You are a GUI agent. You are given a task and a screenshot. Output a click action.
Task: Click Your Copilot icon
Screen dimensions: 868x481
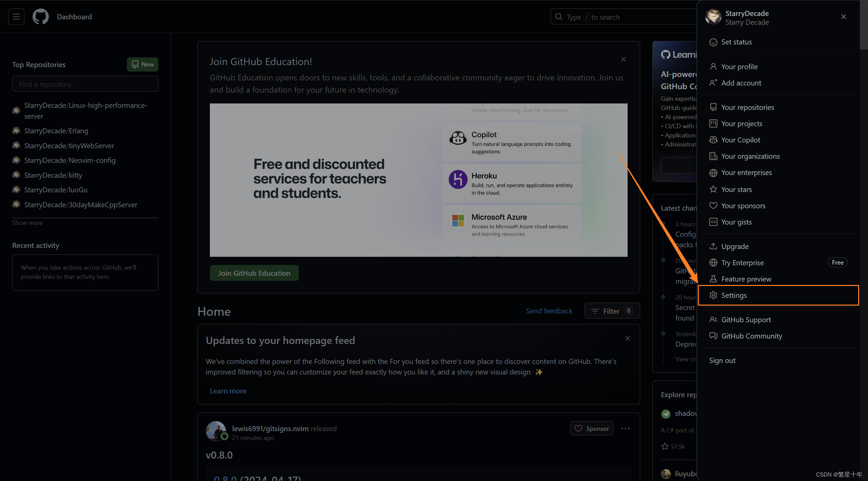[713, 140]
